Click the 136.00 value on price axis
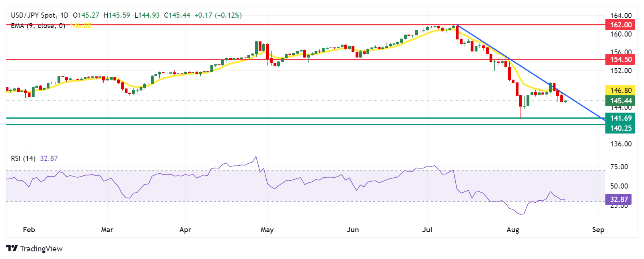Screen dimensions: 644x259 click(x=621, y=144)
